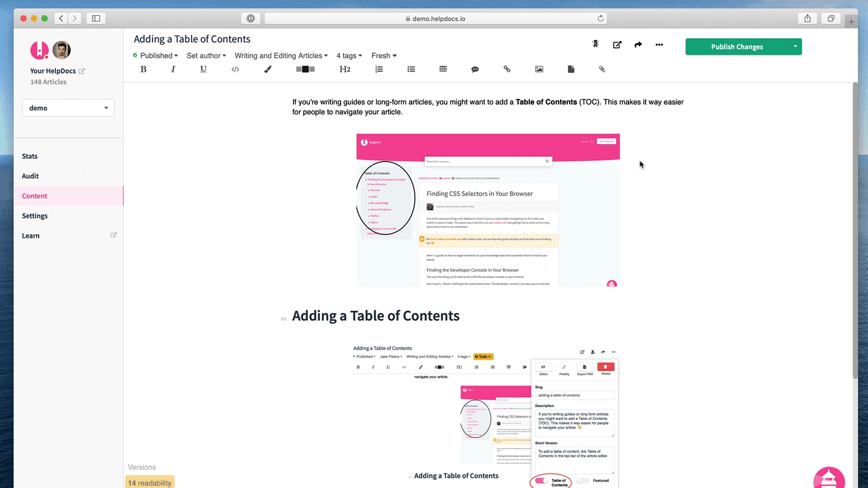Click the gray-black callout color blocks
This screenshot has height=488, width=868.
[x=306, y=69]
